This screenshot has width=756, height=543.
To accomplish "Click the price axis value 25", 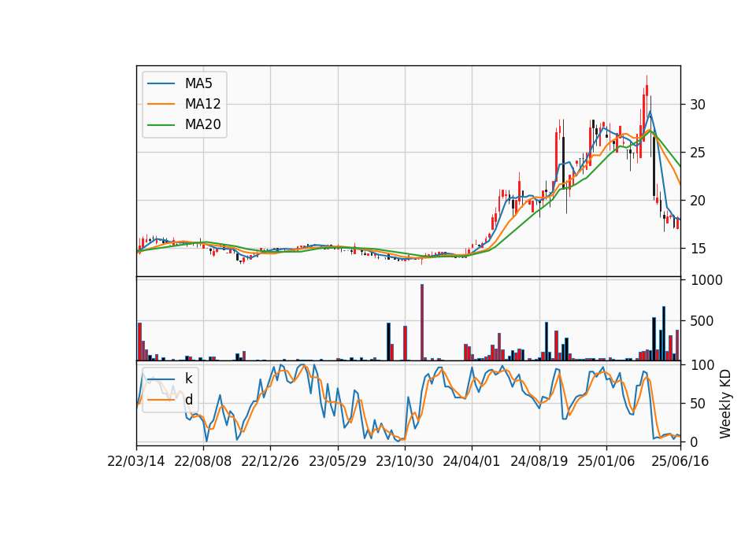I will pos(697,153).
